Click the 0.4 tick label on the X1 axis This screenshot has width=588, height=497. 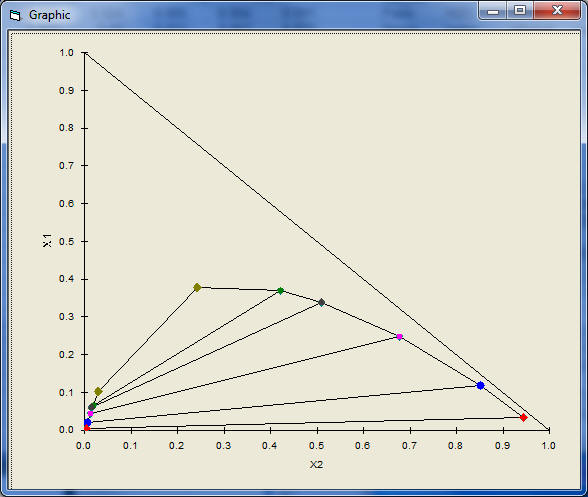click(66, 279)
